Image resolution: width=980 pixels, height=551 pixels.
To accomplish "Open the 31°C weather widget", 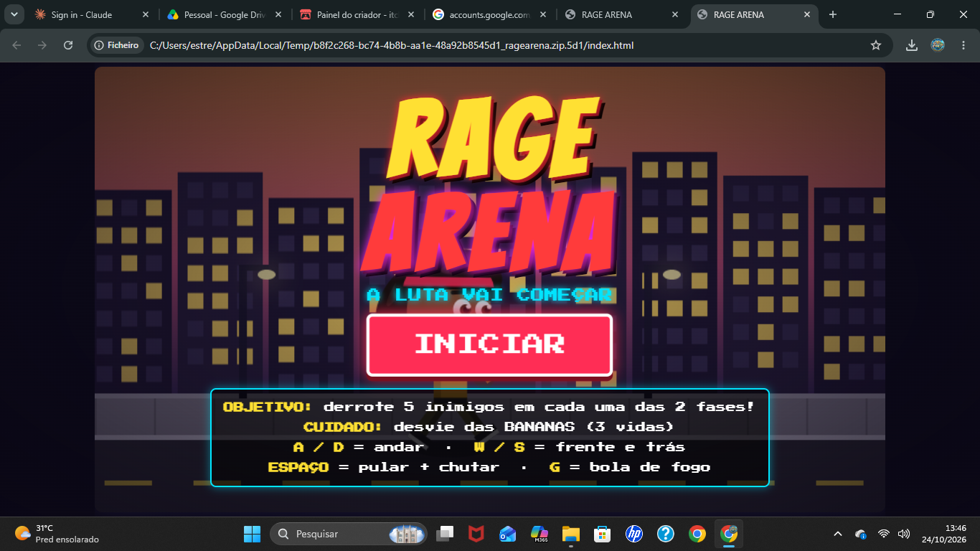I will [57, 534].
